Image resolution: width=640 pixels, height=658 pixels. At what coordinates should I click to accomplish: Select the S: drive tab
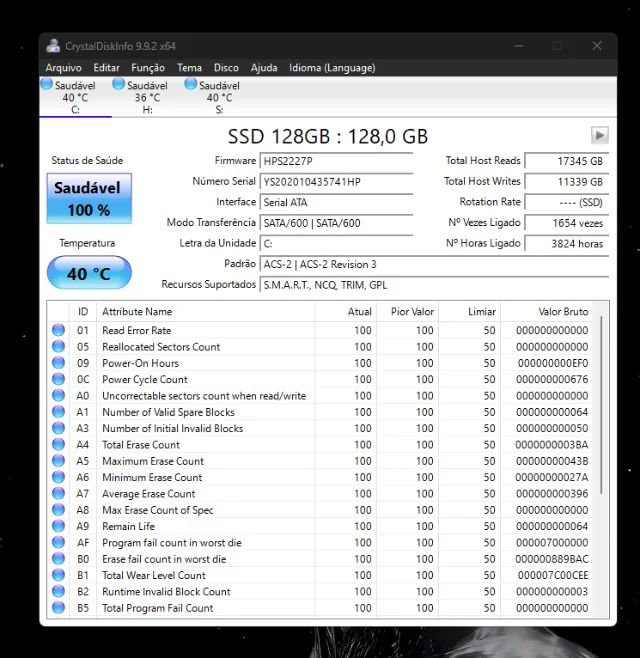pyautogui.click(x=219, y=97)
